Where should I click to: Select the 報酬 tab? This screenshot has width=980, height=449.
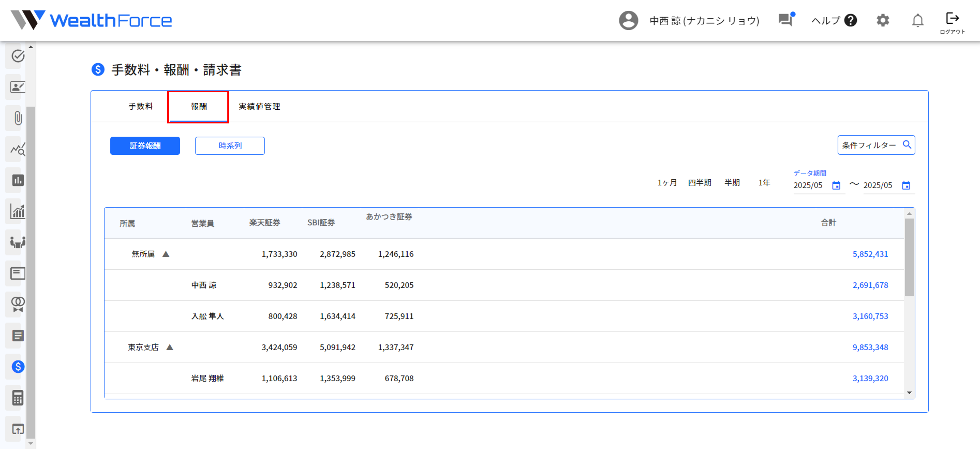click(x=199, y=107)
